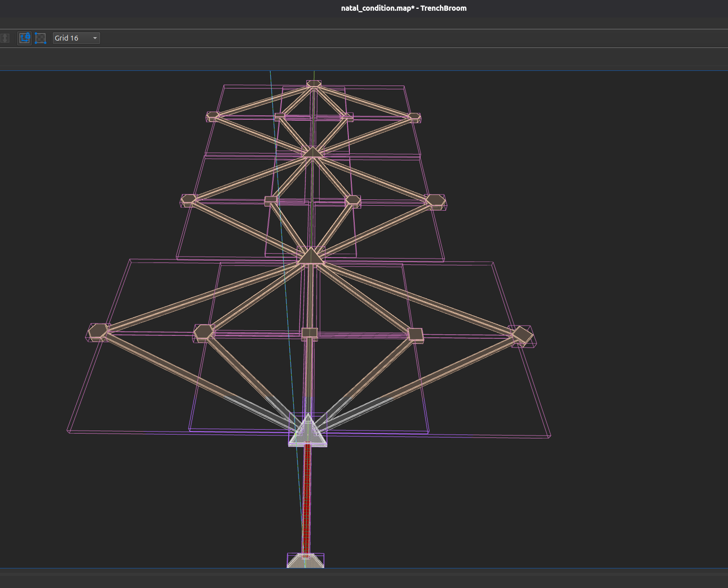Click the greyed-out flip vertically icon
This screenshot has width=728, height=588.
5,38
